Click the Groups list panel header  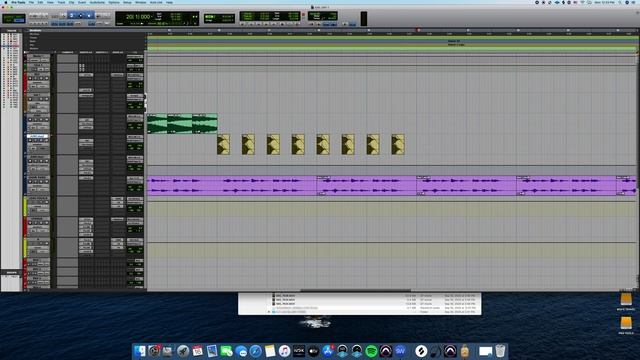tap(11, 272)
